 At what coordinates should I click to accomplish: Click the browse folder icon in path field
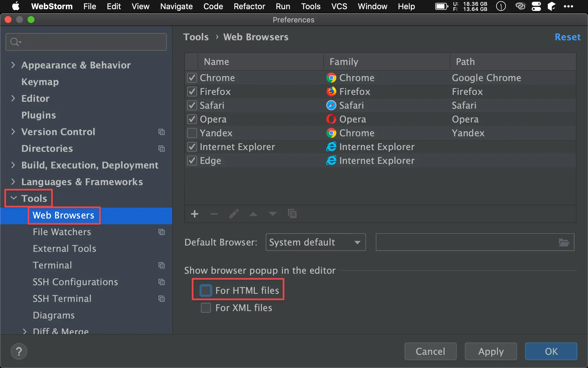click(564, 242)
